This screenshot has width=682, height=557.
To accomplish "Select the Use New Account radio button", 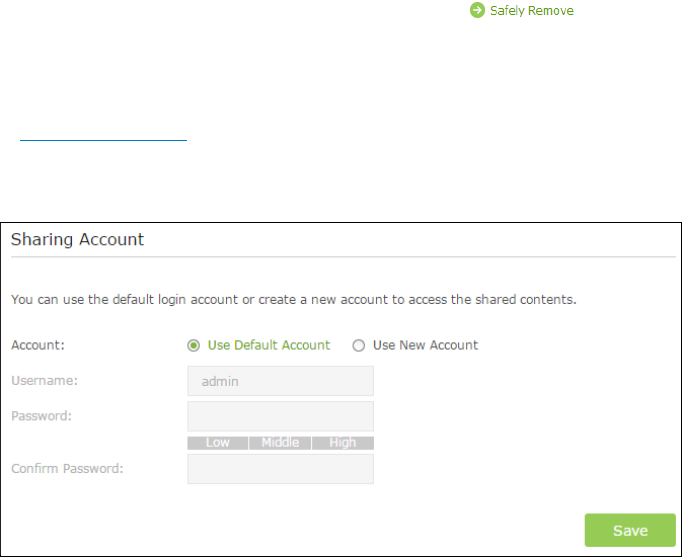I will coord(359,346).
